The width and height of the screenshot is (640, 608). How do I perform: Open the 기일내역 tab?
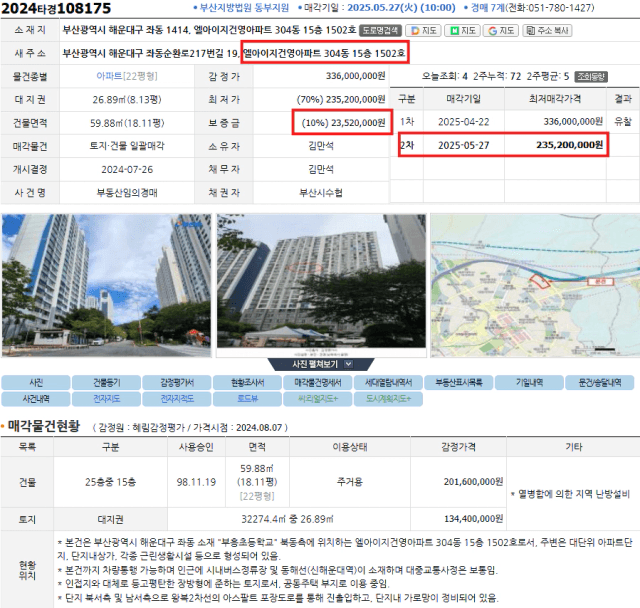coord(529,382)
